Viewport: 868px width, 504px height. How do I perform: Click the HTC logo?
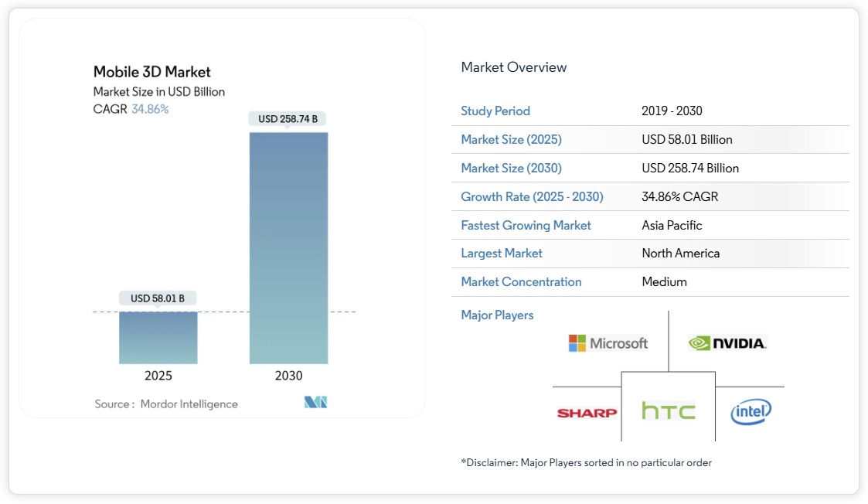pyautogui.click(x=668, y=411)
